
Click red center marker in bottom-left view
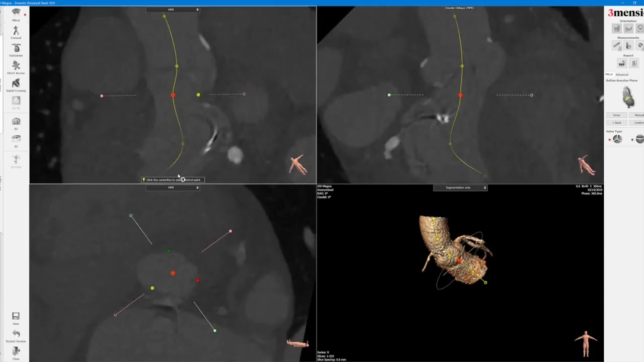pyautogui.click(x=173, y=273)
